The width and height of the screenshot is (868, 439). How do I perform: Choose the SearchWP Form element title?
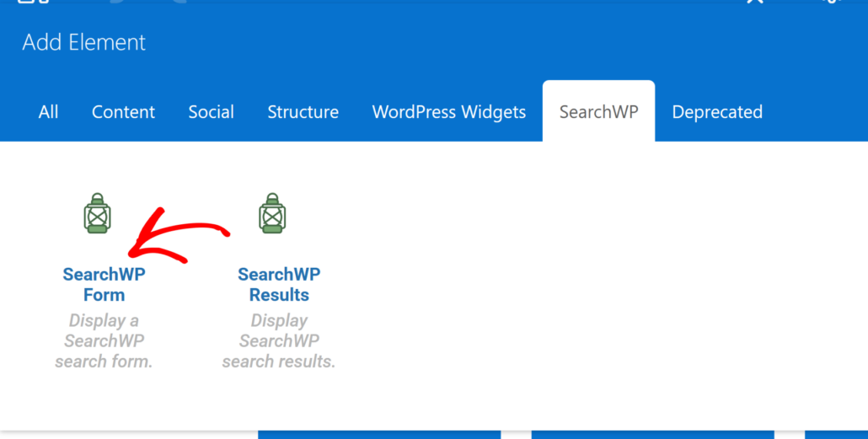(104, 285)
